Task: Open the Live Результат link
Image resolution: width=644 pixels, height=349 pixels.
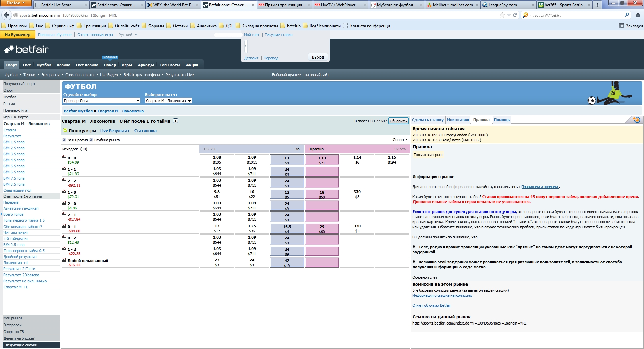Action: pyautogui.click(x=115, y=131)
